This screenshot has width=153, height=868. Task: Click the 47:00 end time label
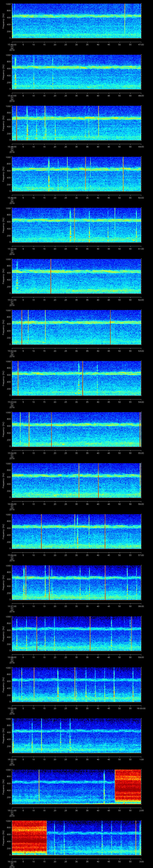pos(141,44)
